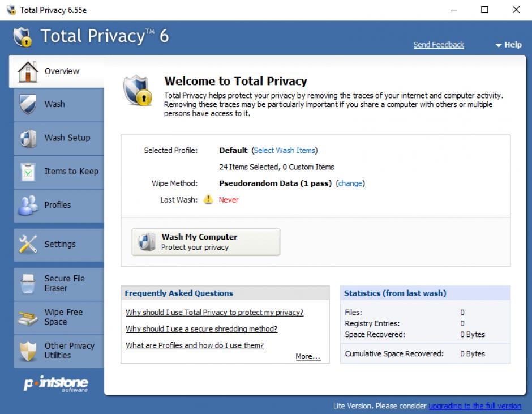Maximize the Total Privacy window
Viewport: 532px width, 414px height.
(x=484, y=10)
